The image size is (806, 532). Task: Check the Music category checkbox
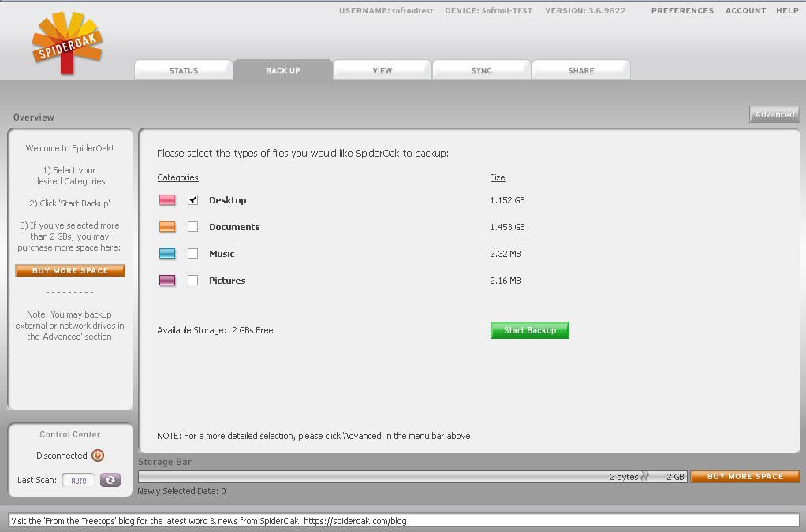pyautogui.click(x=192, y=254)
